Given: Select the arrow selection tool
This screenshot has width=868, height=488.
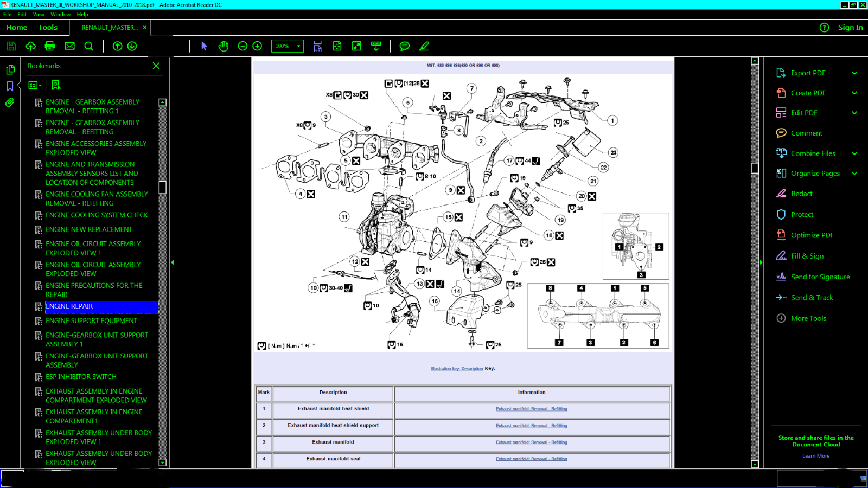Looking at the screenshot, I should 204,46.
